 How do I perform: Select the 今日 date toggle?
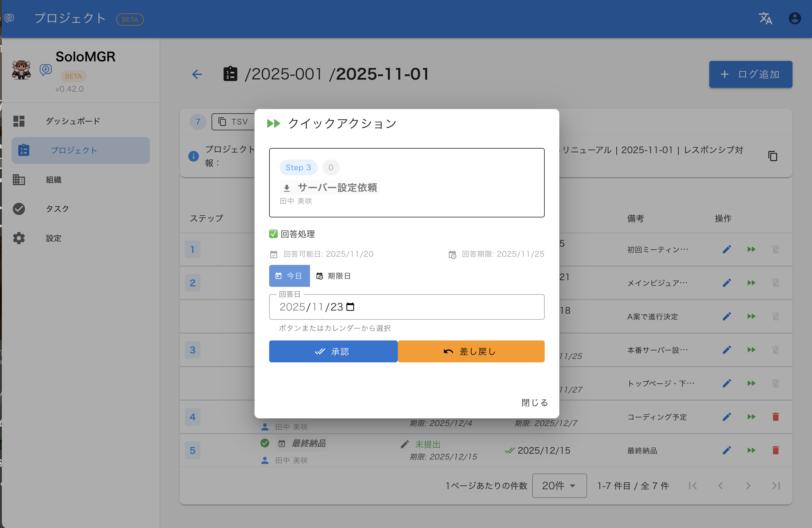point(289,276)
